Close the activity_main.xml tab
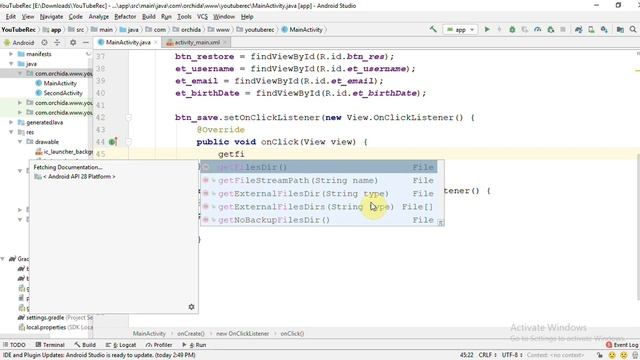 tap(224, 42)
